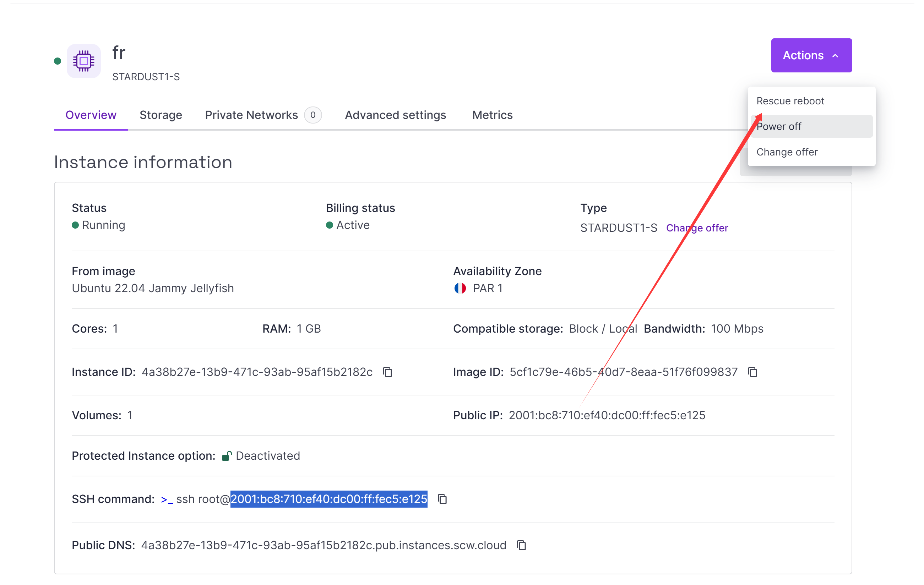Click the Active billing status text

pyautogui.click(x=353, y=225)
